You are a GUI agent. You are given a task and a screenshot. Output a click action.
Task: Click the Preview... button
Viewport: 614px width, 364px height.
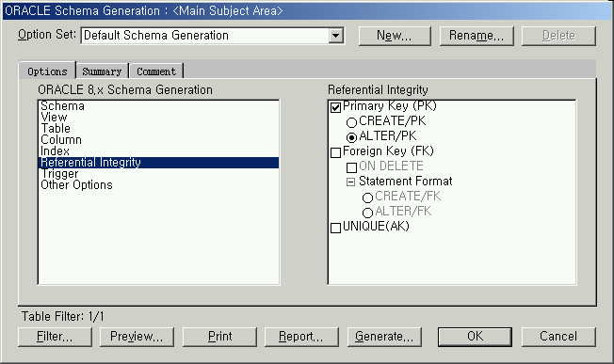click(137, 337)
